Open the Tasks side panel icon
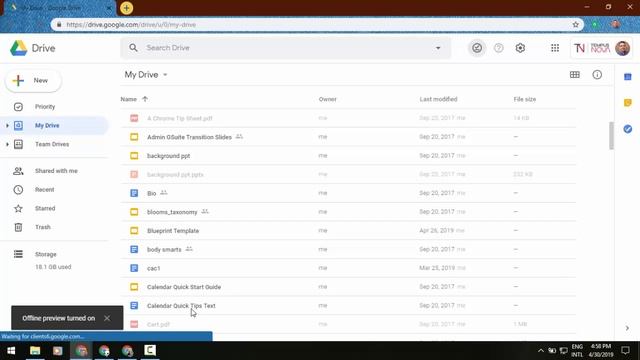The height and width of the screenshot is (360, 640). pos(628,129)
